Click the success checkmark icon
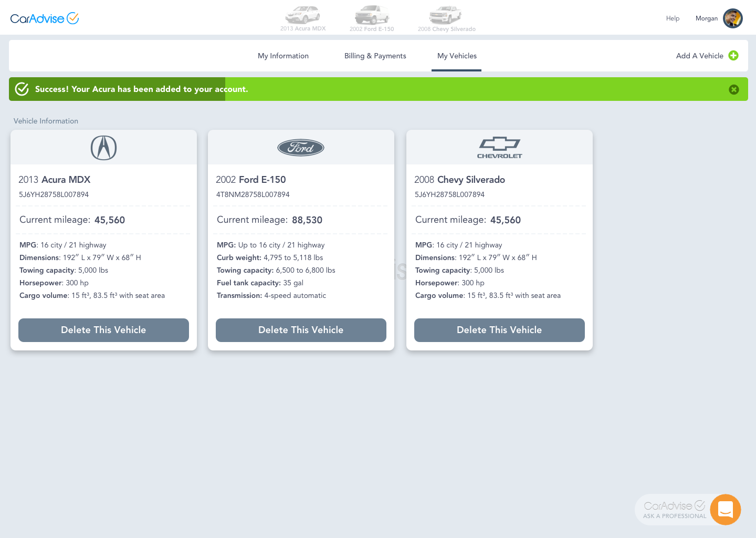 click(22, 89)
